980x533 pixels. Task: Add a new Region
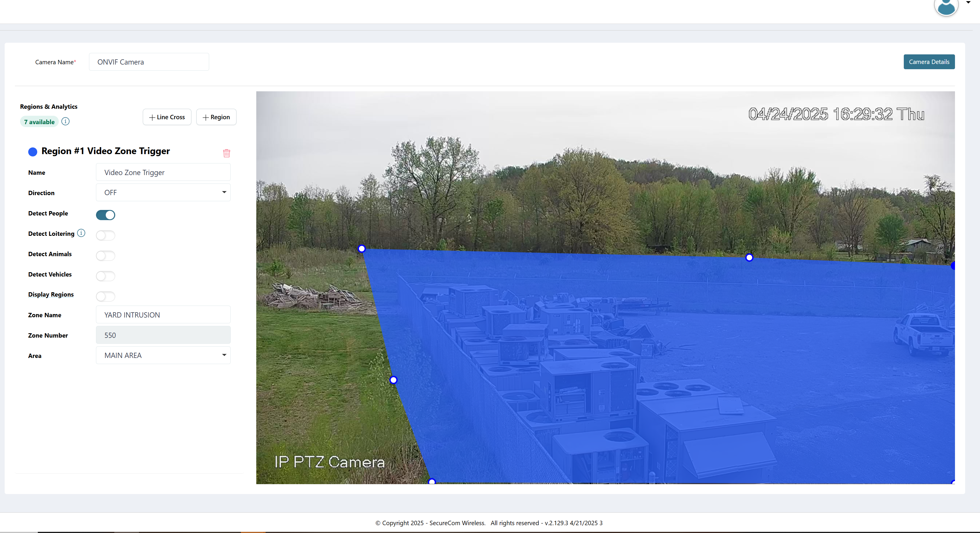point(216,117)
